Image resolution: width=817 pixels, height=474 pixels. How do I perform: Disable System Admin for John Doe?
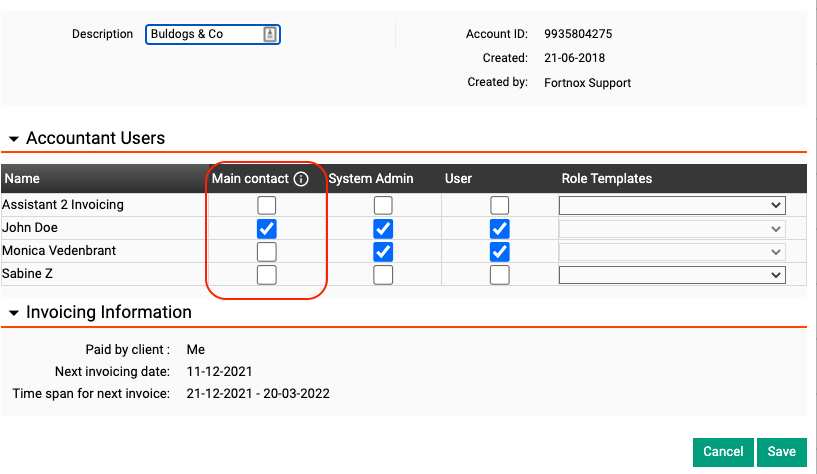(383, 229)
